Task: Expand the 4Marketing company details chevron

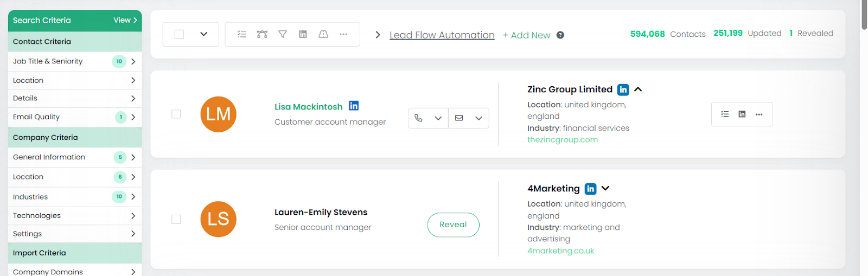Action: [x=605, y=189]
